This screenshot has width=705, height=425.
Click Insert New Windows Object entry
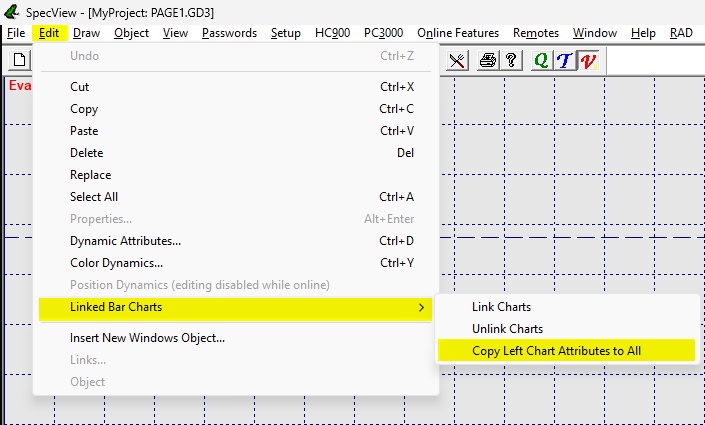click(x=147, y=338)
